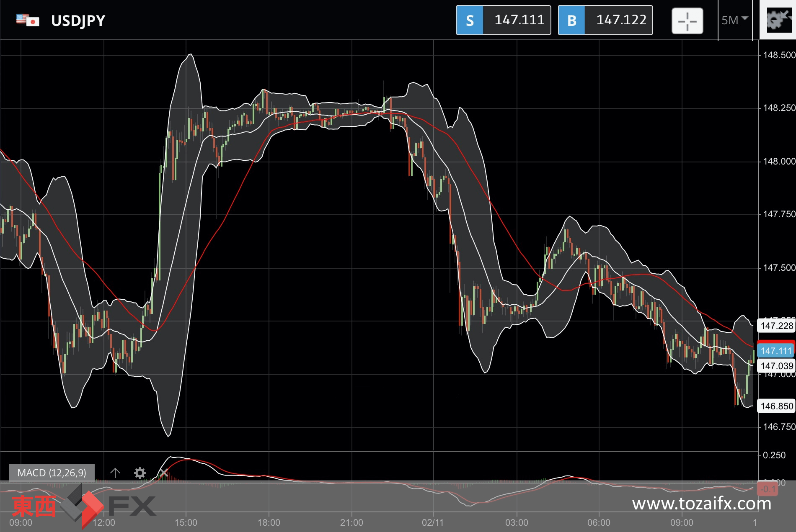Image resolution: width=796 pixels, height=532 pixels.
Task: Toggle the crosshair cursor tool
Action: point(687,21)
